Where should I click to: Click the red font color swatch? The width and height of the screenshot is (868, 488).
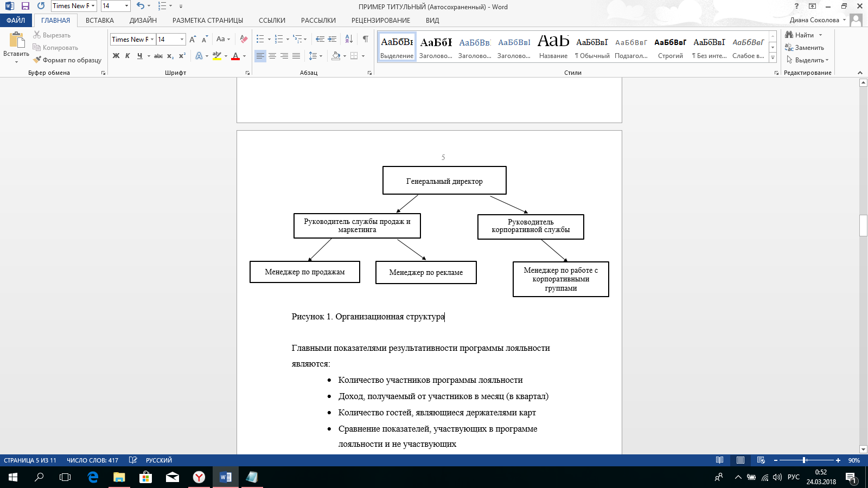pyautogui.click(x=235, y=56)
